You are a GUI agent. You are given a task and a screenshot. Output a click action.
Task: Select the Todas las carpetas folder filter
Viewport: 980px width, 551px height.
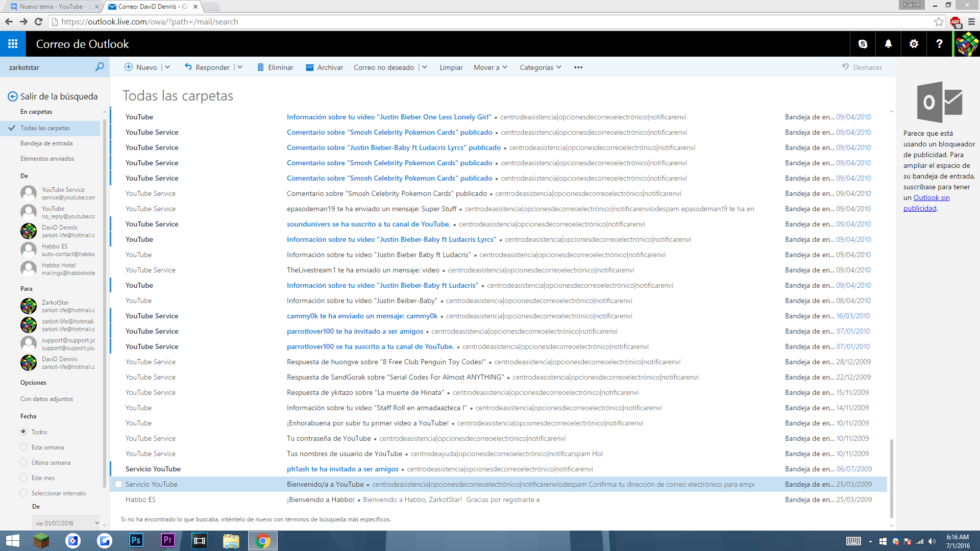tap(50, 128)
